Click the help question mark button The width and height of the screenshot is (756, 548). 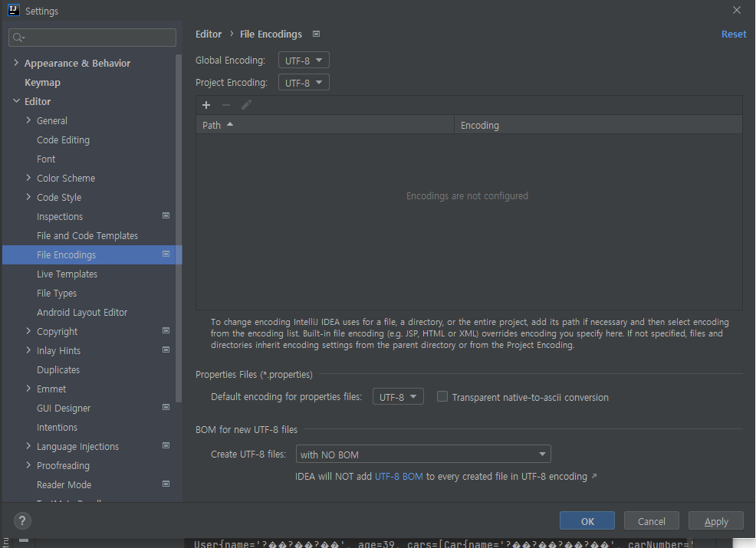pos(22,520)
